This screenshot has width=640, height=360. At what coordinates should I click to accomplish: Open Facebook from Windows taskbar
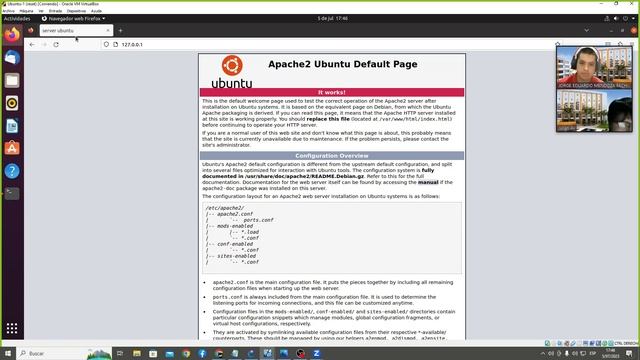[202, 353]
